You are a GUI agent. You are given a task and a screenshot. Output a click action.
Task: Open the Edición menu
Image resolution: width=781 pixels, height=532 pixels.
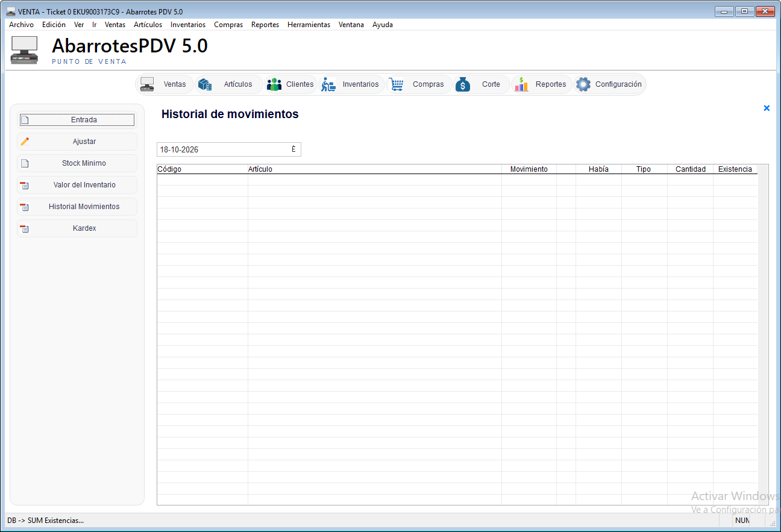[x=54, y=25]
